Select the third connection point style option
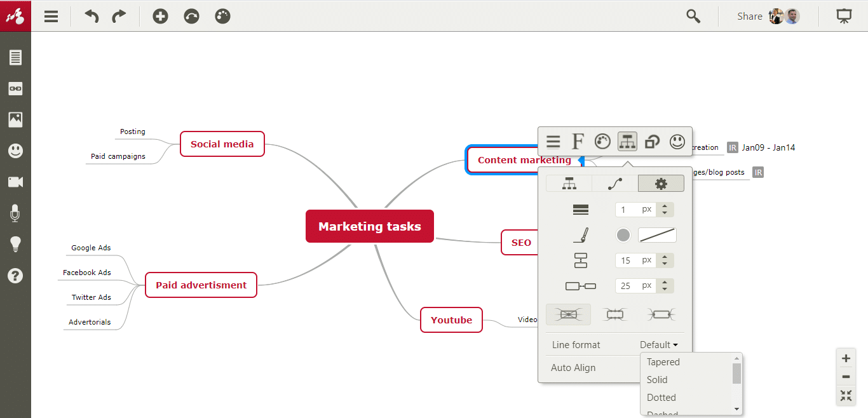Image resolution: width=868 pixels, height=418 pixels. (x=661, y=314)
